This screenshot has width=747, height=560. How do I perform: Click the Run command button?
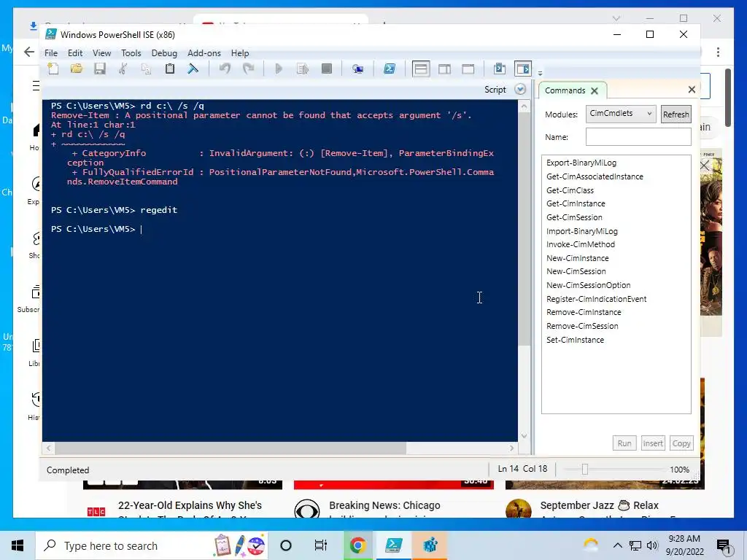[x=624, y=443]
